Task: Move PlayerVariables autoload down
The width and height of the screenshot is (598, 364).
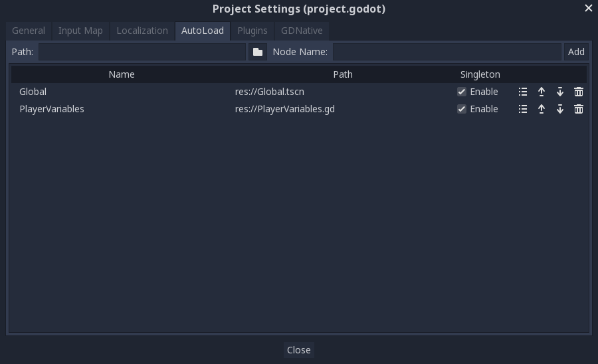Action: tap(560, 109)
